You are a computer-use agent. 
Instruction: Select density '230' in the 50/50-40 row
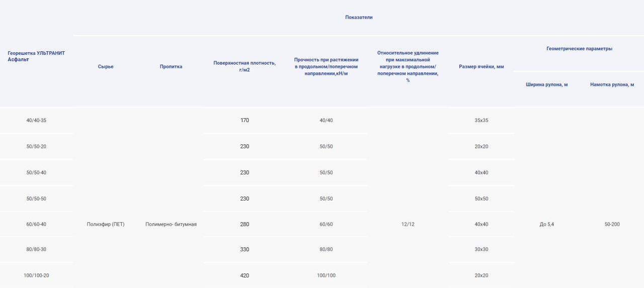tap(245, 172)
